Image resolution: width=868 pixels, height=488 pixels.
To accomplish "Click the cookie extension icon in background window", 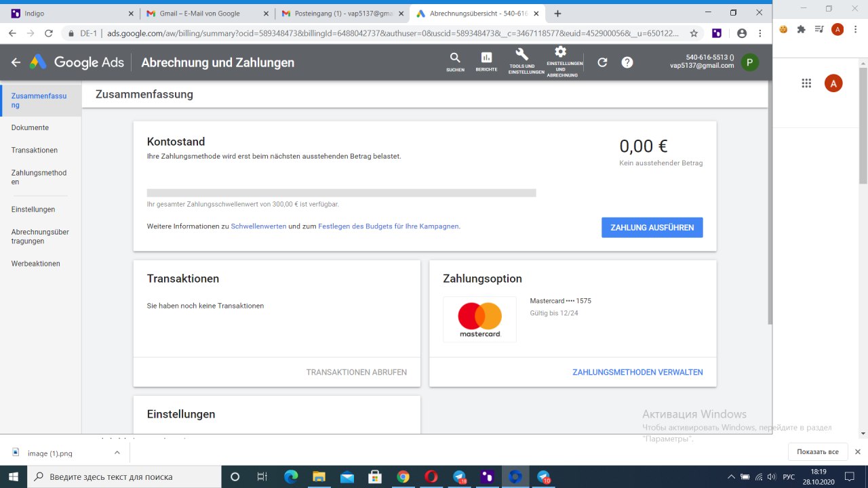I will 784,29.
